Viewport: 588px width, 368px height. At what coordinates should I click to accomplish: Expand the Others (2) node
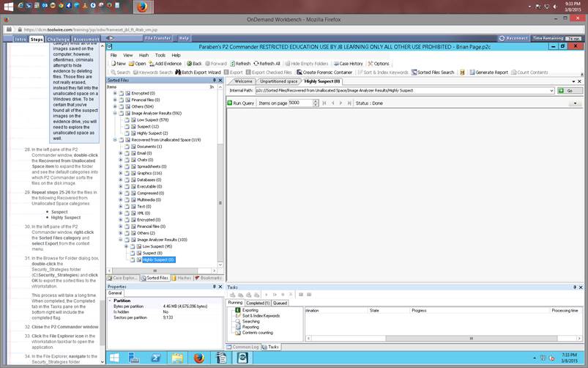point(121,233)
